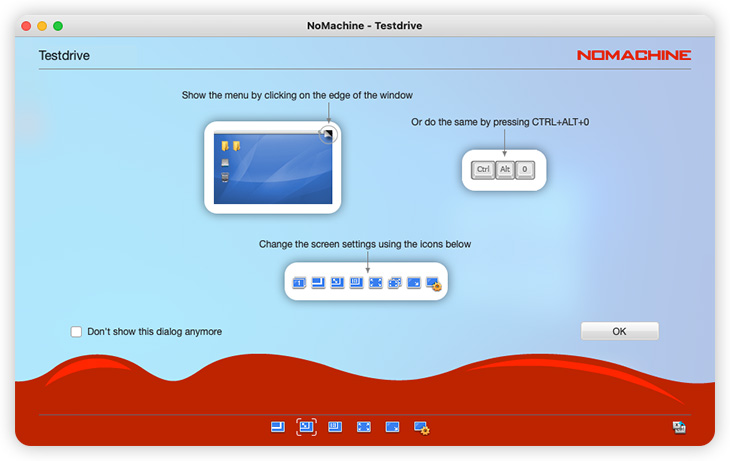The image size is (730, 461).
Task: Open display settings via the gear-badged icon in the bottom toolbar
Action: 422,428
